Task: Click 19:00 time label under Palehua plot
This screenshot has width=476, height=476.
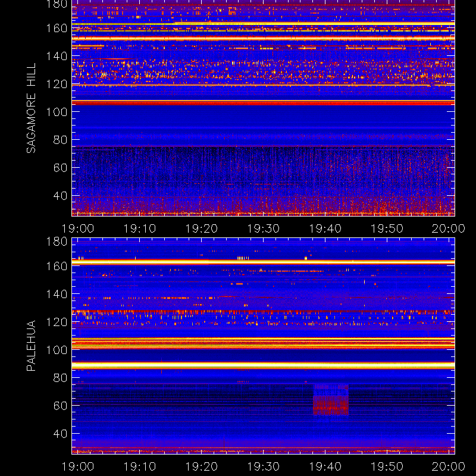Action: (78, 466)
